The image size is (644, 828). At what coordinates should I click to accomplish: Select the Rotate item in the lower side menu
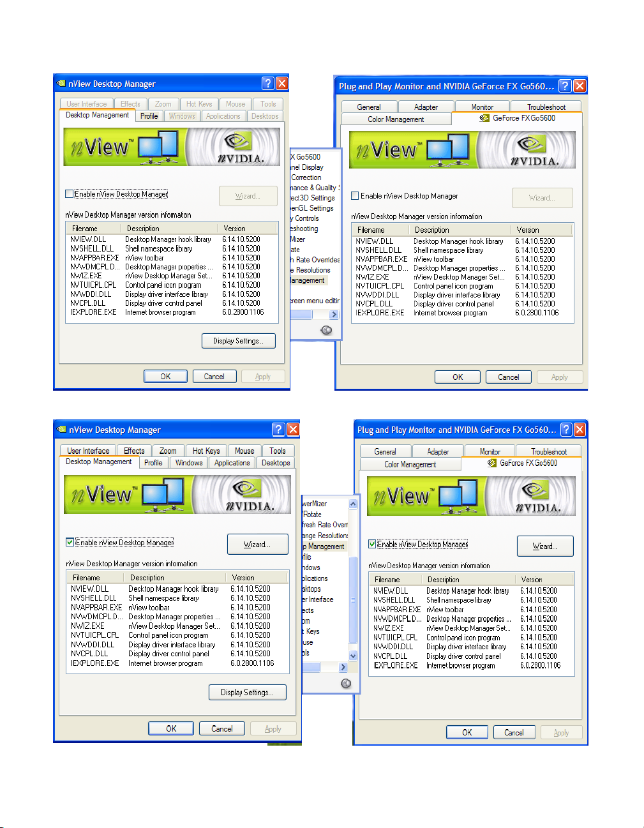click(x=312, y=515)
